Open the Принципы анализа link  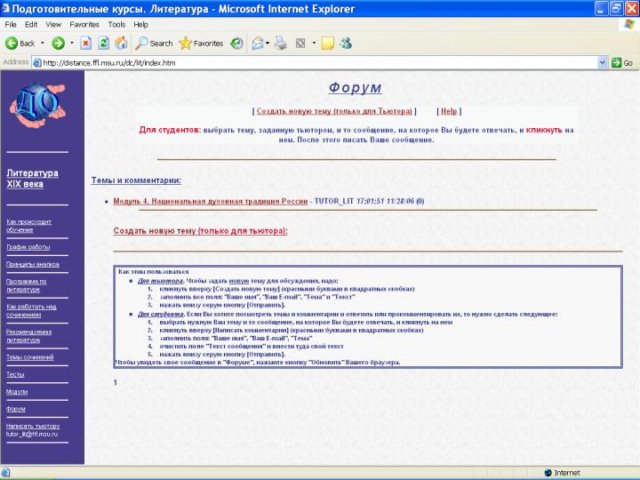point(32,264)
